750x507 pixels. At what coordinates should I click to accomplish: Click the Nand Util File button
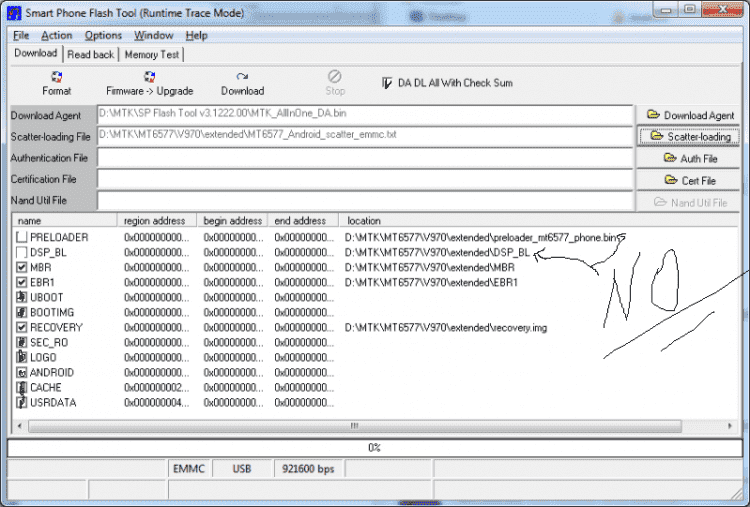pyautogui.click(x=690, y=202)
